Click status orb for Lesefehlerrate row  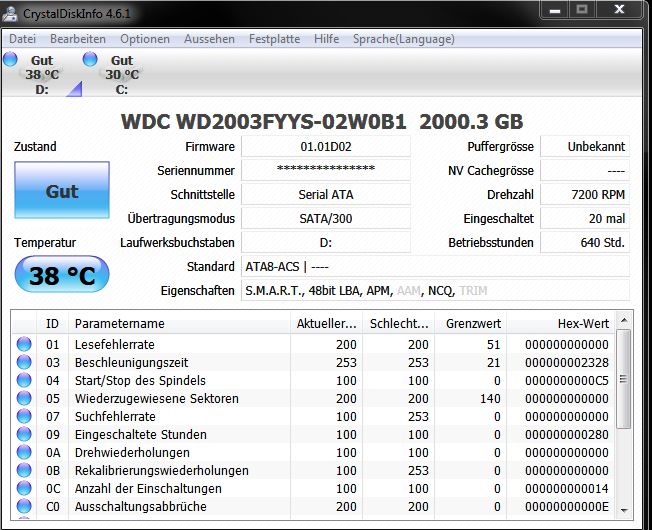(24, 344)
